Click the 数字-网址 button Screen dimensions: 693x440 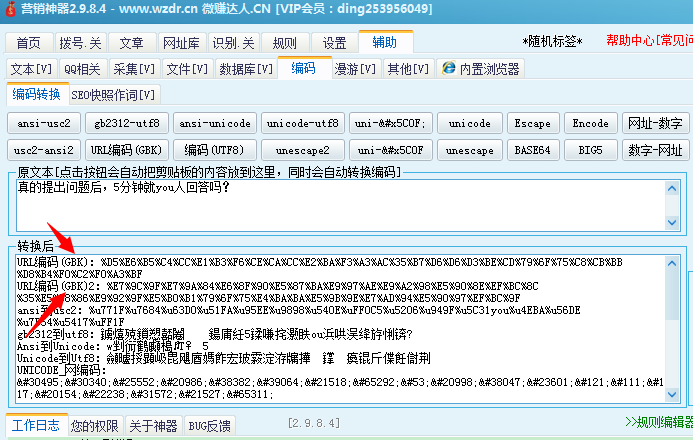coord(655,150)
